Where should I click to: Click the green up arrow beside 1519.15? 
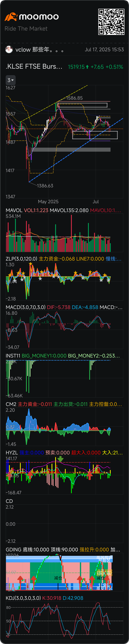(x=87, y=67)
